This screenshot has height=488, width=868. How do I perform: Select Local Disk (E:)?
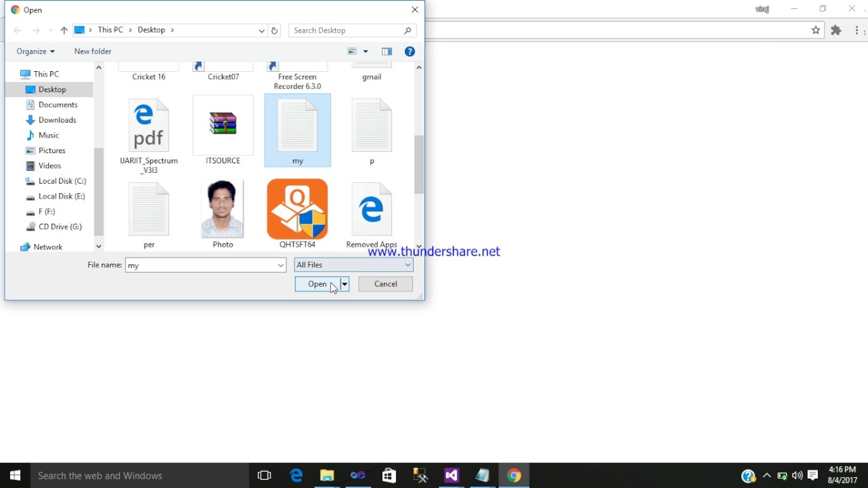pos(61,196)
